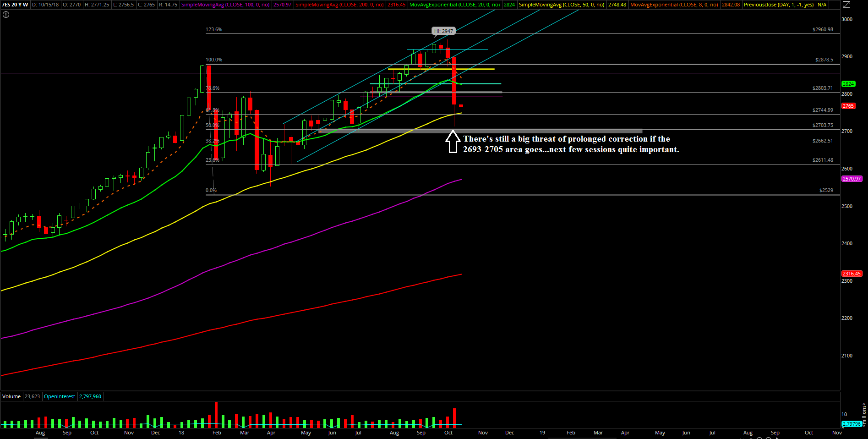
Task: Click the L: 2756.5 low value
Action: (x=123, y=5)
